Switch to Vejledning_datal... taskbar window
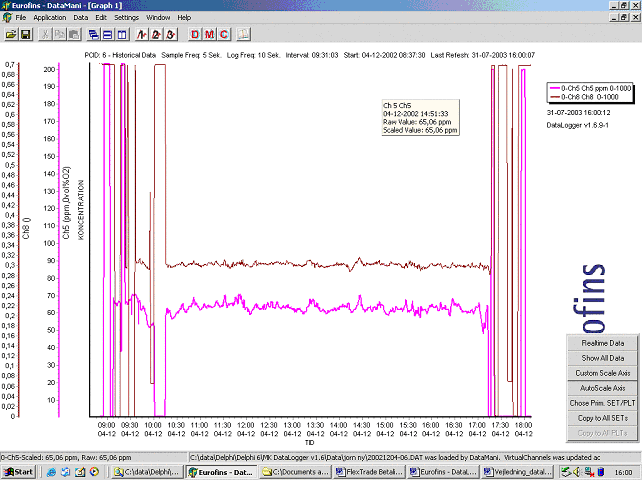The width and height of the screenshot is (642, 482). 518,472
